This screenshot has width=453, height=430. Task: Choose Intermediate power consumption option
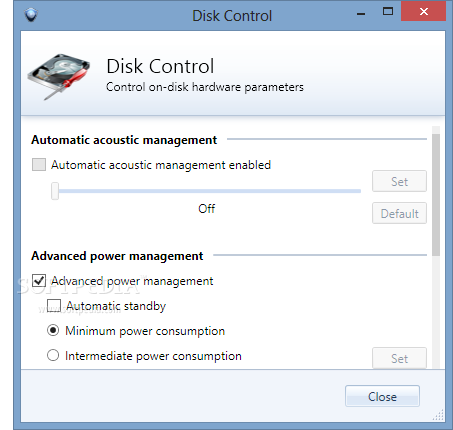tap(53, 355)
